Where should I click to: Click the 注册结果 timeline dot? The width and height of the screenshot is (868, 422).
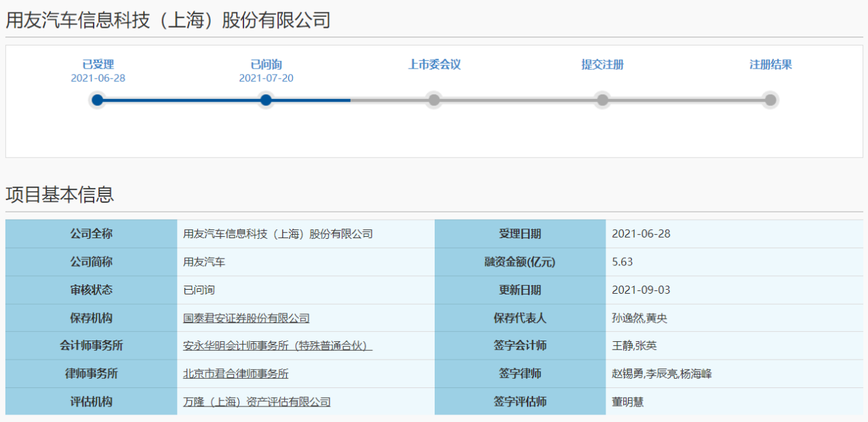pyautogui.click(x=770, y=100)
